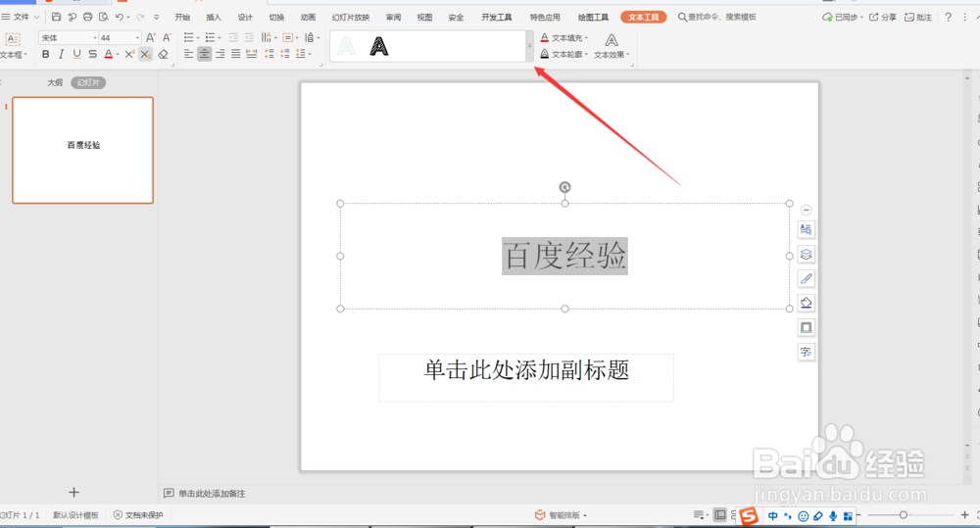Open Print Preview icon

[x=104, y=17]
